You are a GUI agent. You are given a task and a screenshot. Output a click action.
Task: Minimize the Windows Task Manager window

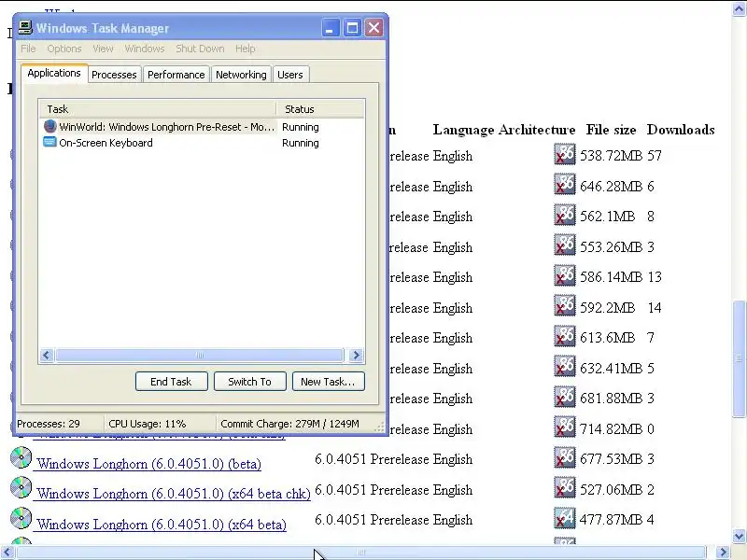coord(330,28)
